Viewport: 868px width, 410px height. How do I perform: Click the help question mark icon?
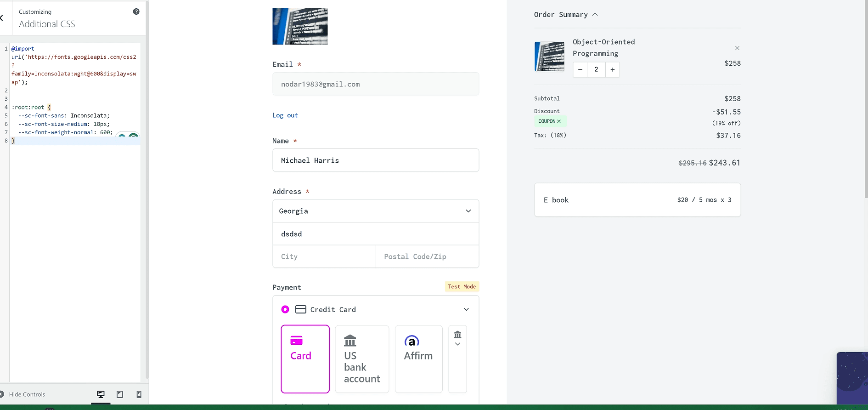[136, 11]
